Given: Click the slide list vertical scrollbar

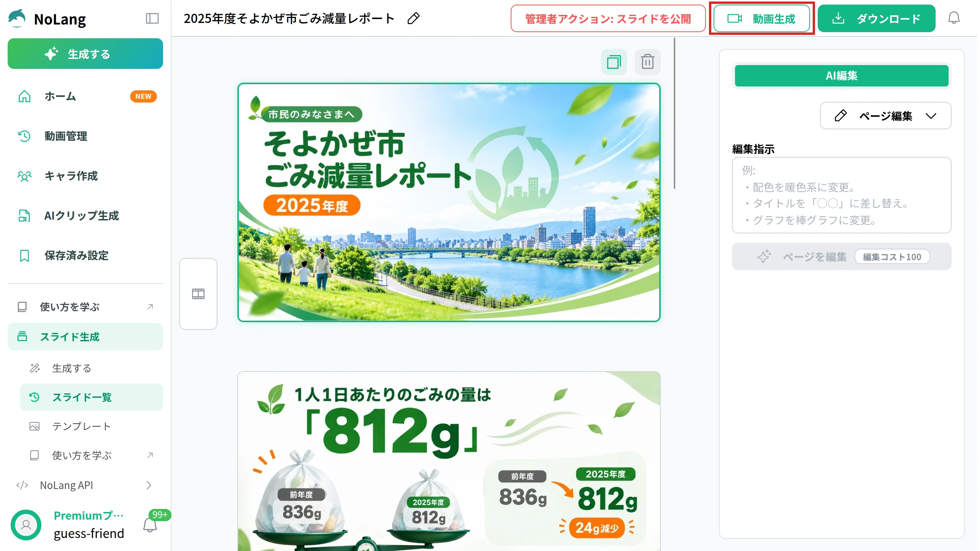Looking at the screenshot, I should click(x=675, y=113).
